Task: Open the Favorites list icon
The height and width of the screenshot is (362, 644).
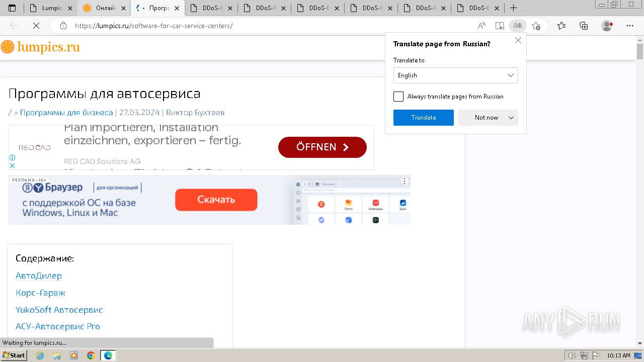Action: [561, 26]
